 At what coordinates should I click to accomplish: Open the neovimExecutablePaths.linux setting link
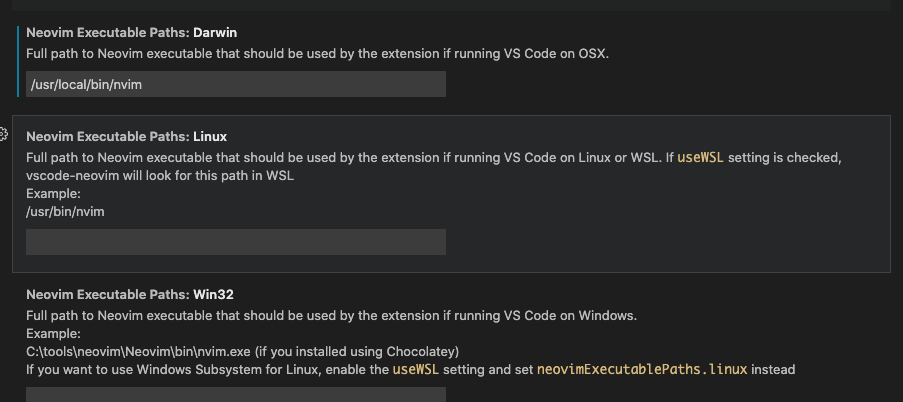642,370
